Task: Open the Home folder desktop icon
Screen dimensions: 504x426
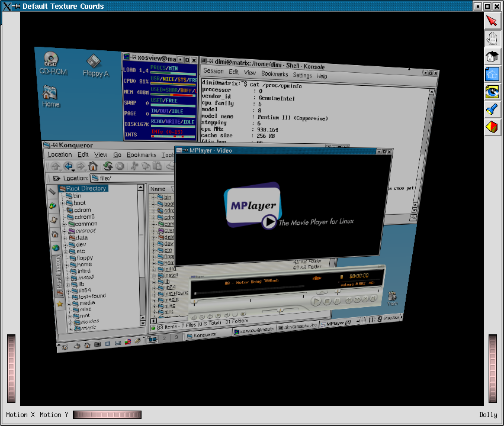Action: [x=50, y=96]
